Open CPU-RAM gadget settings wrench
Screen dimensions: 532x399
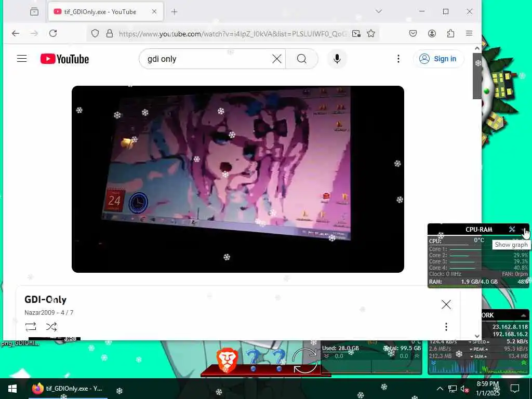tap(512, 229)
